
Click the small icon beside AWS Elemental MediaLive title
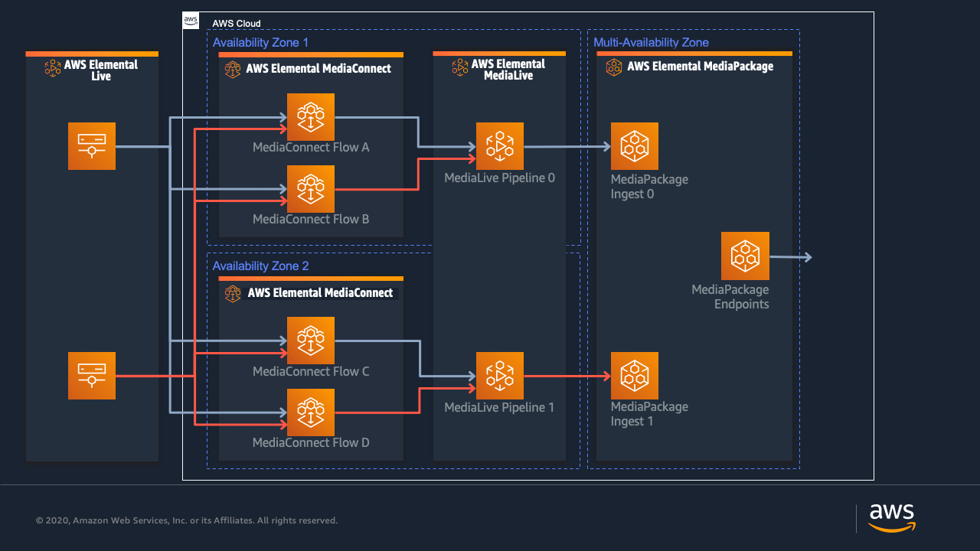coord(459,67)
